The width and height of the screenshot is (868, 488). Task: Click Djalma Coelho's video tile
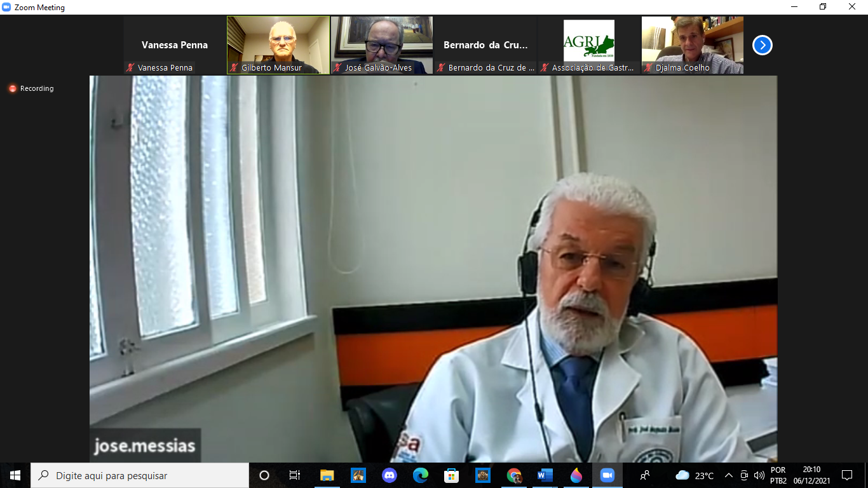pos(692,45)
